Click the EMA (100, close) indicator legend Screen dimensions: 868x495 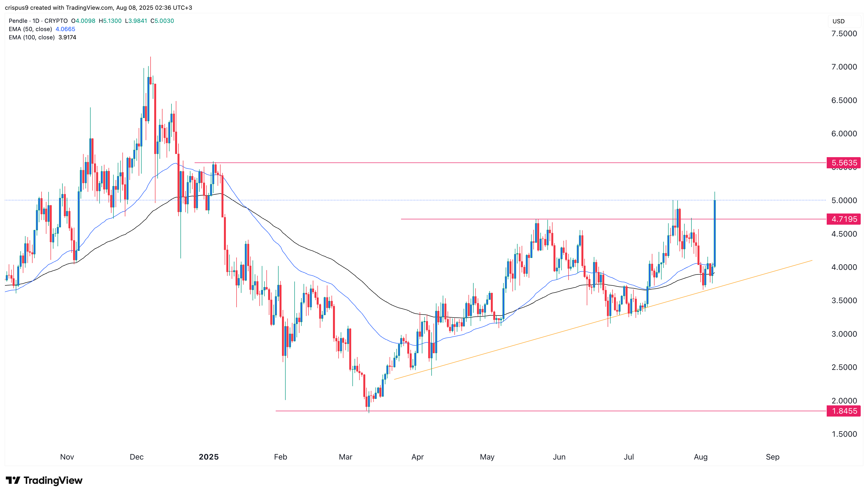[42, 37]
